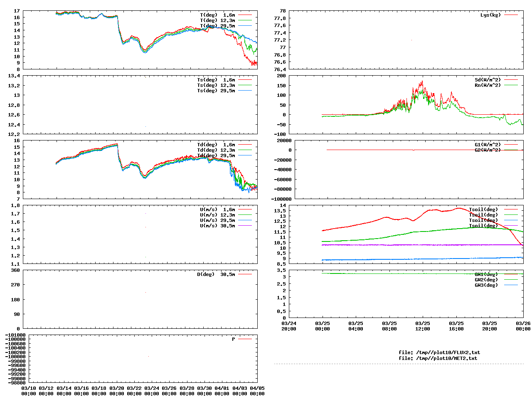Image resolution: width=532 pixels, height=399 pixels.
Task: Select the 'Rn(W/m^2)' legend entry
Action: pos(488,85)
